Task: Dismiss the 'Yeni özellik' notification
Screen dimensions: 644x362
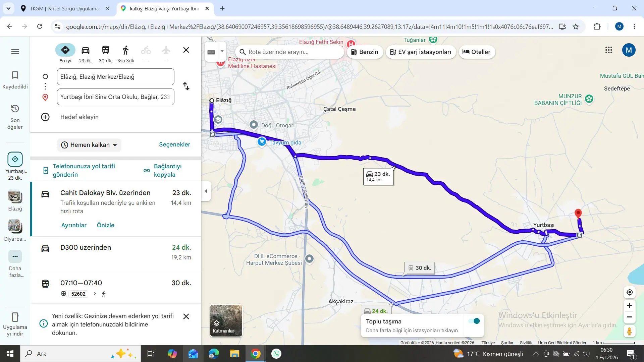Action: (x=186, y=316)
